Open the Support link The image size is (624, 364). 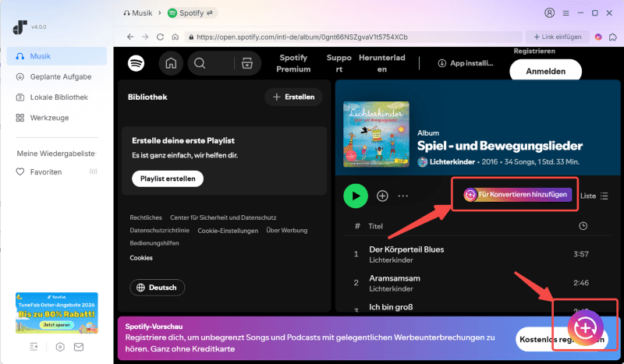(x=339, y=63)
